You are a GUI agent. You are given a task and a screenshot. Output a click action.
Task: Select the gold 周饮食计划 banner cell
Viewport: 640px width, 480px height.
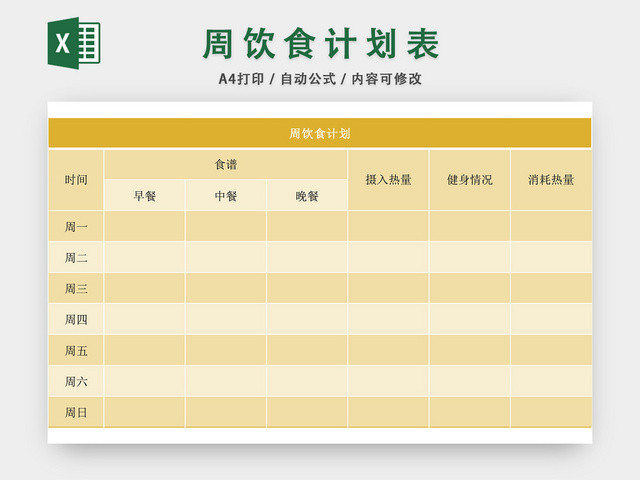pyautogui.click(x=320, y=133)
